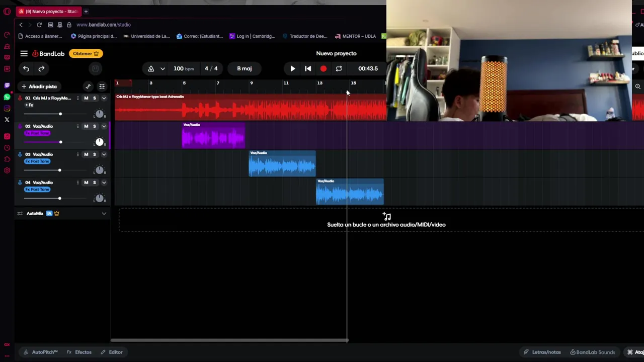Mute track 04 Voz/Audio
The width and height of the screenshot is (644, 362).
tap(86, 183)
